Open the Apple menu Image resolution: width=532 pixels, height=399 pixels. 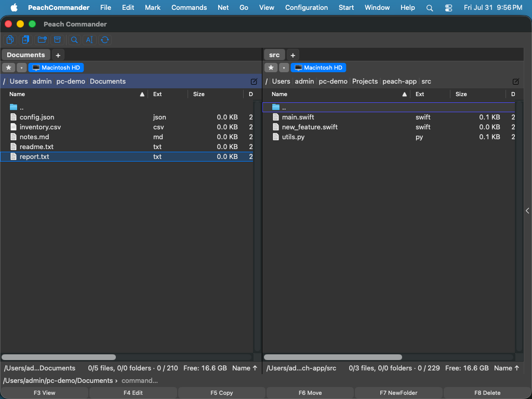click(x=14, y=7)
